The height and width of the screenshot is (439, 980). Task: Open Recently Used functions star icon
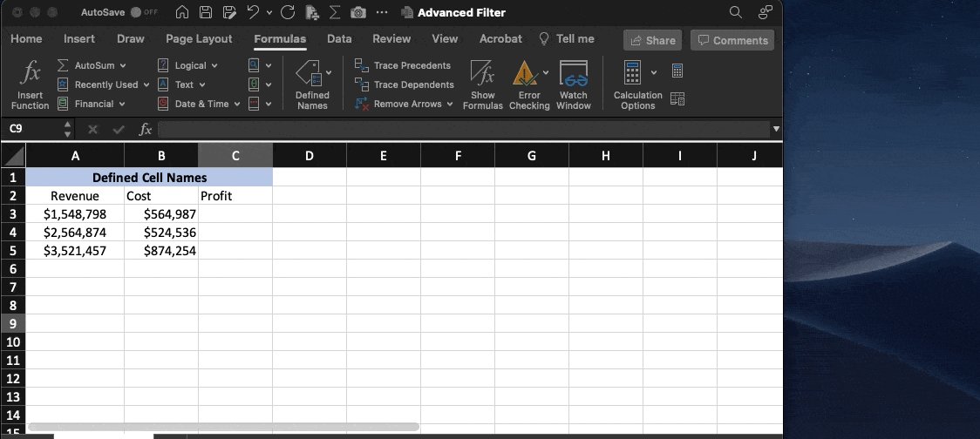click(63, 84)
